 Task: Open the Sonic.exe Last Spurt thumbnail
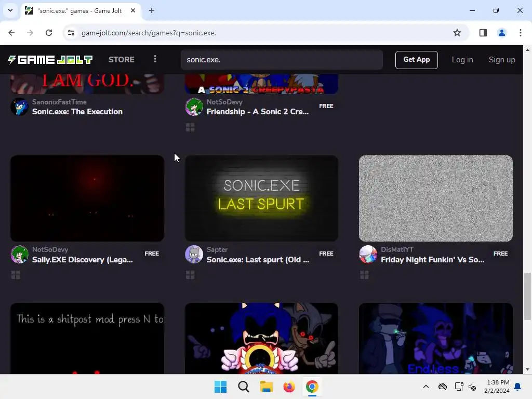261,198
